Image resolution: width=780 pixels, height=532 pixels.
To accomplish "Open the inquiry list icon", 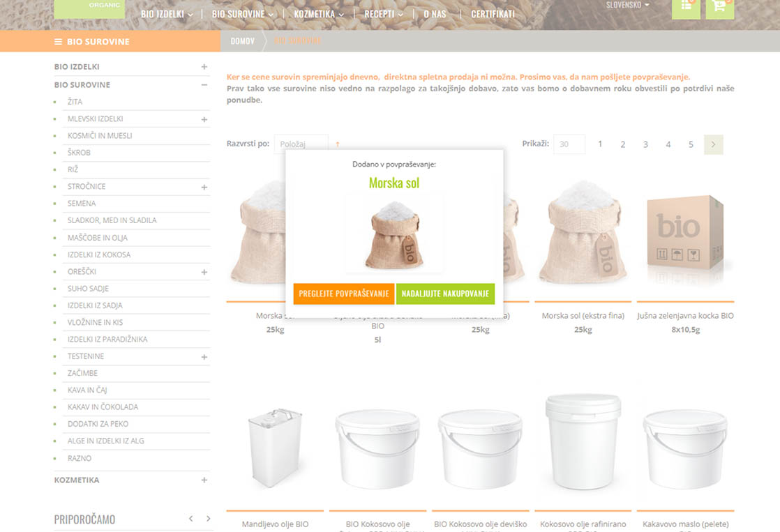I will pyautogui.click(x=686, y=6).
